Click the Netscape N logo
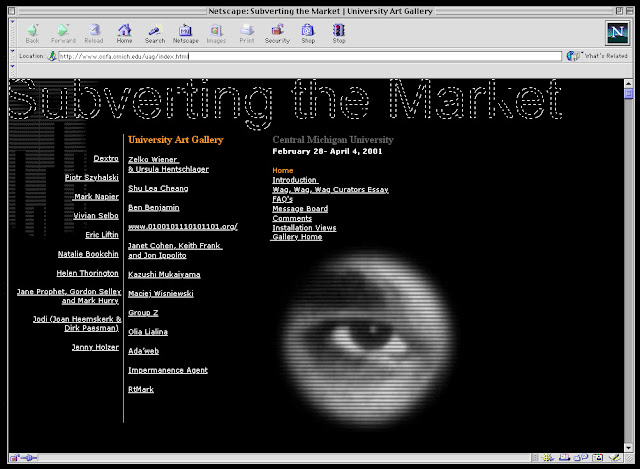Image resolution: width=640 pixels, height=469 pixels. coord(618,33)
